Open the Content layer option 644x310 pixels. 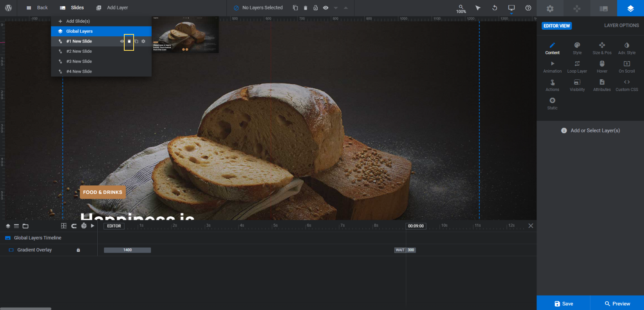(553, 49)
